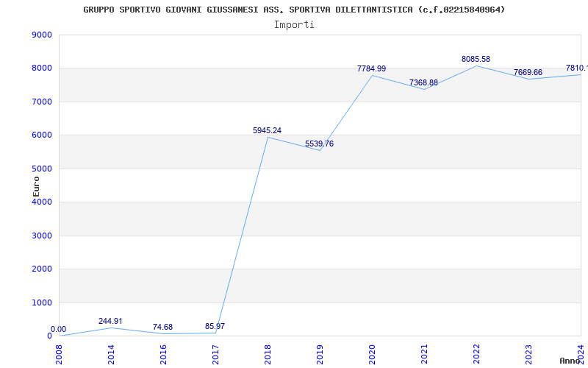Click the Importi chart subtitle

[x=294, y=25]
